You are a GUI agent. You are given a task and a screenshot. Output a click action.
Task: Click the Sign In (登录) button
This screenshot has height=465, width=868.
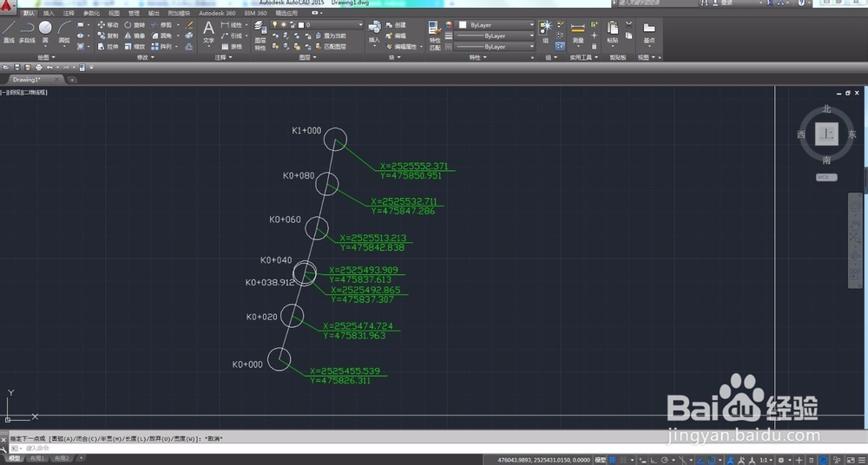[x=722, y=3]
